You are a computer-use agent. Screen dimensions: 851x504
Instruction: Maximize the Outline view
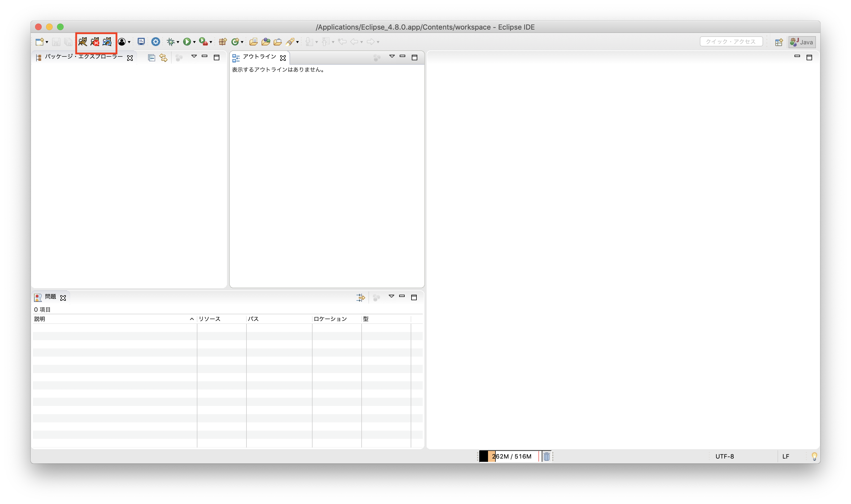414,58
